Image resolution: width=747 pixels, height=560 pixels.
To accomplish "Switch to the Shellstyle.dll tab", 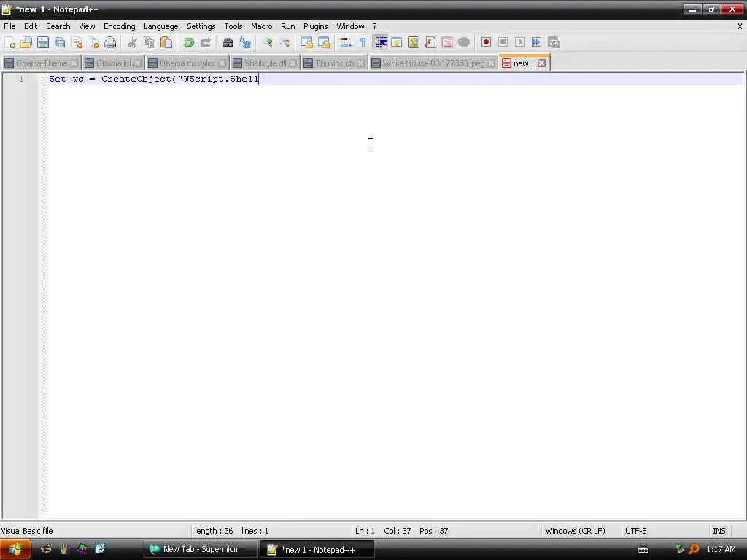I will (x=265, y=63).
